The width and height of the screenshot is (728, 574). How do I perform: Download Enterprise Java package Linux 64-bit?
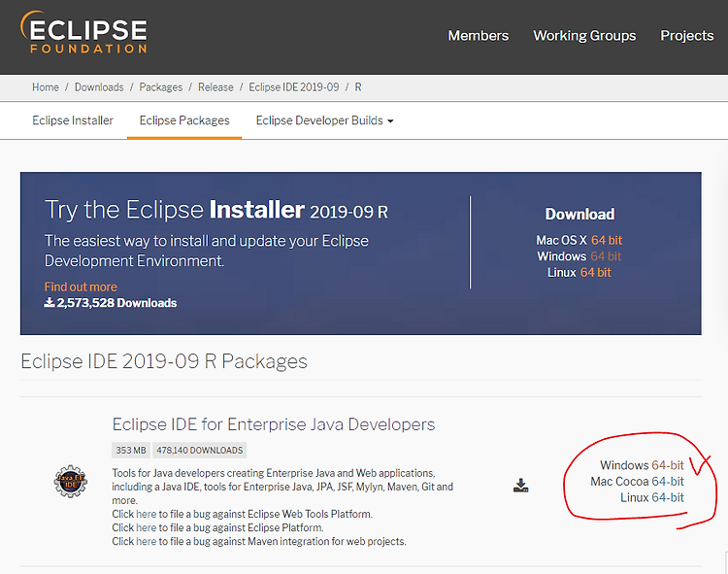[x=668, y=498]
